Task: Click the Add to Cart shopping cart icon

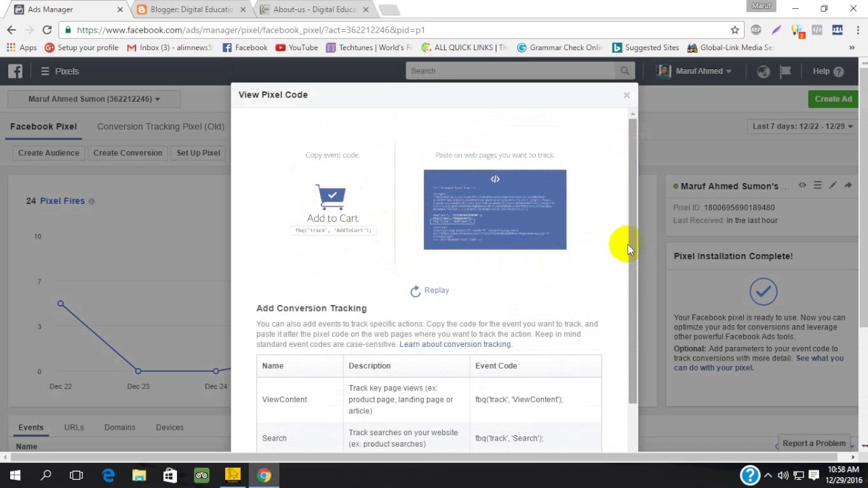Action: (x=332, y=197)
